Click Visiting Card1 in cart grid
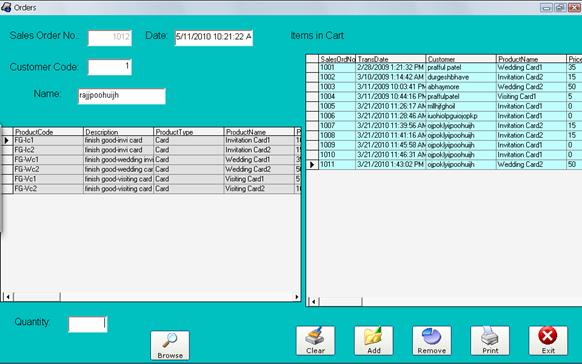582x364 pixels. [x=531, y=96]
